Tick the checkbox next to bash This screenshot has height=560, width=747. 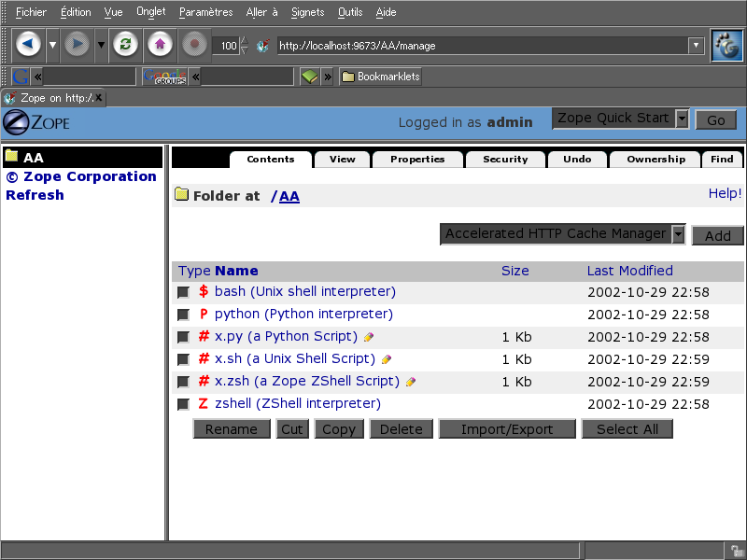click(184, 293)
